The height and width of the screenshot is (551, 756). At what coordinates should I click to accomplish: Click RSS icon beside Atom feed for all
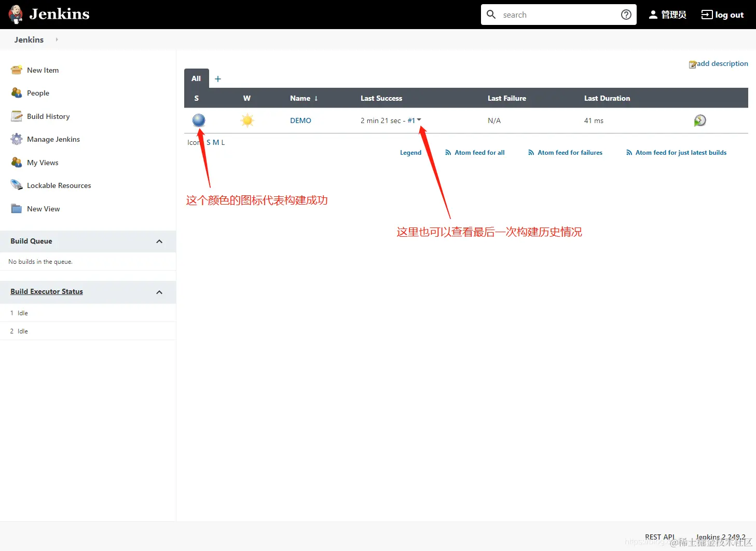point(448,153)
